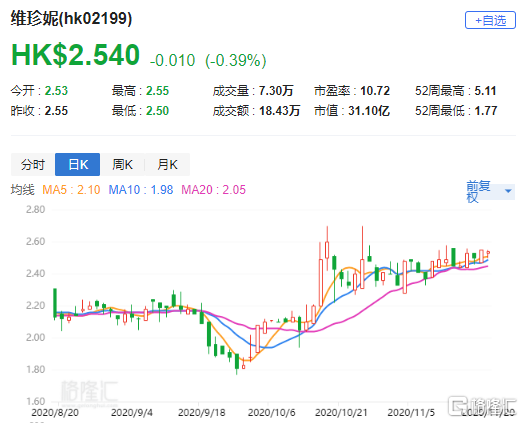The image size is (523, 423).
Task: Click the dropdown arrow beside 前复权
Action: click(508, 191)
